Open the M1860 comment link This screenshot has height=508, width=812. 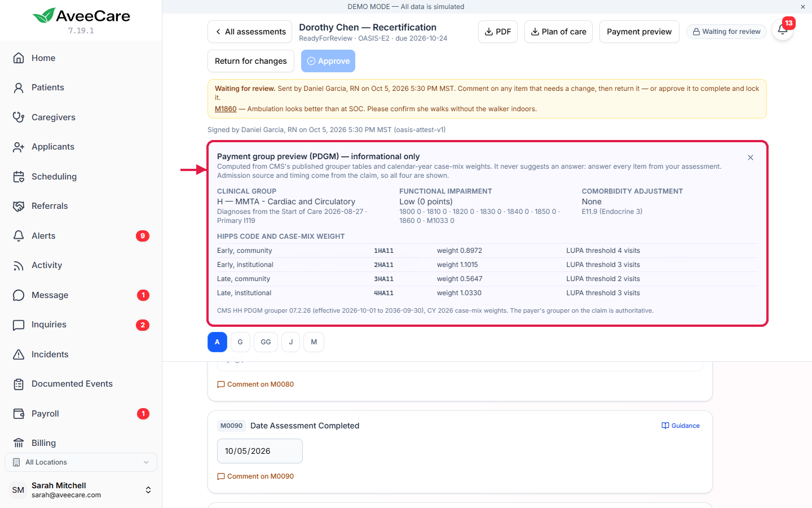tap(226, 109)
